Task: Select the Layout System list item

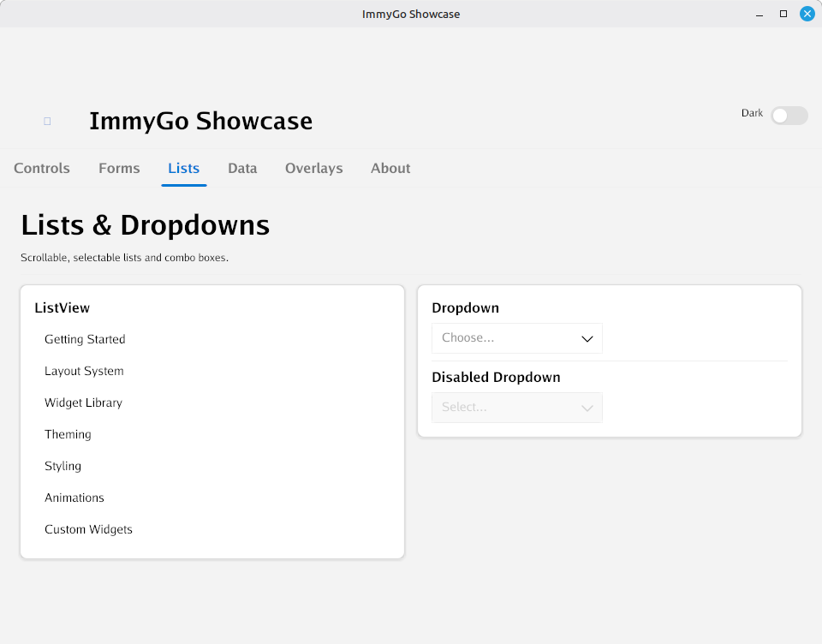Action: click(x=84, y=371)
